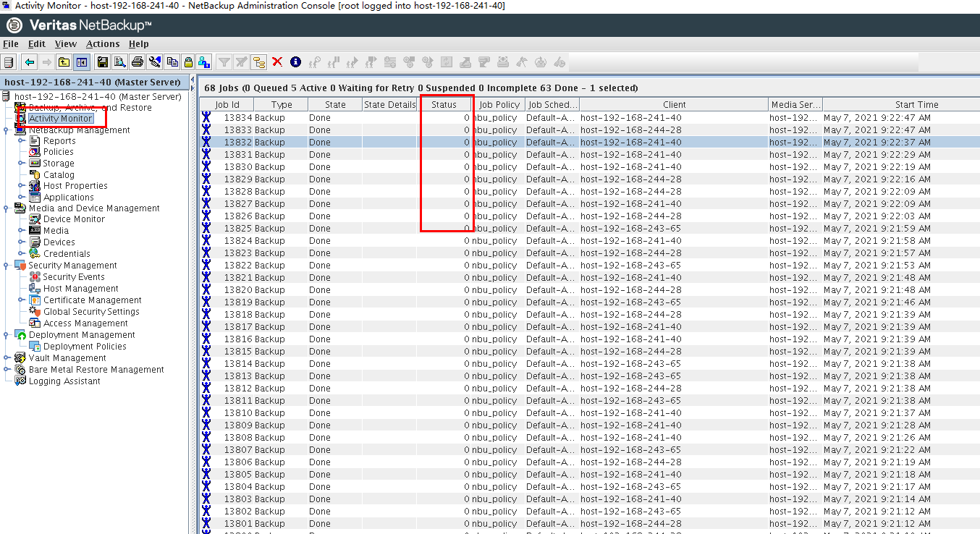Expand the Certificate Management node

(21, 300)
